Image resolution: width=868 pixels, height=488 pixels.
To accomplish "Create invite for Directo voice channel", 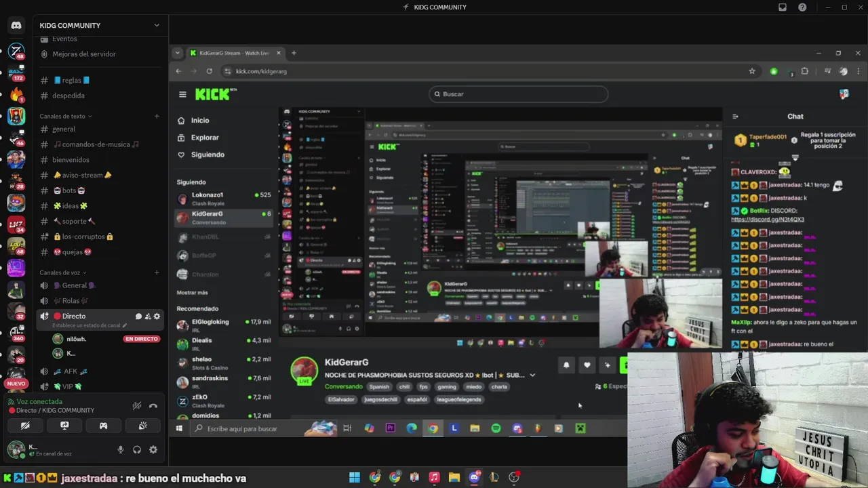I will (148, 317).
